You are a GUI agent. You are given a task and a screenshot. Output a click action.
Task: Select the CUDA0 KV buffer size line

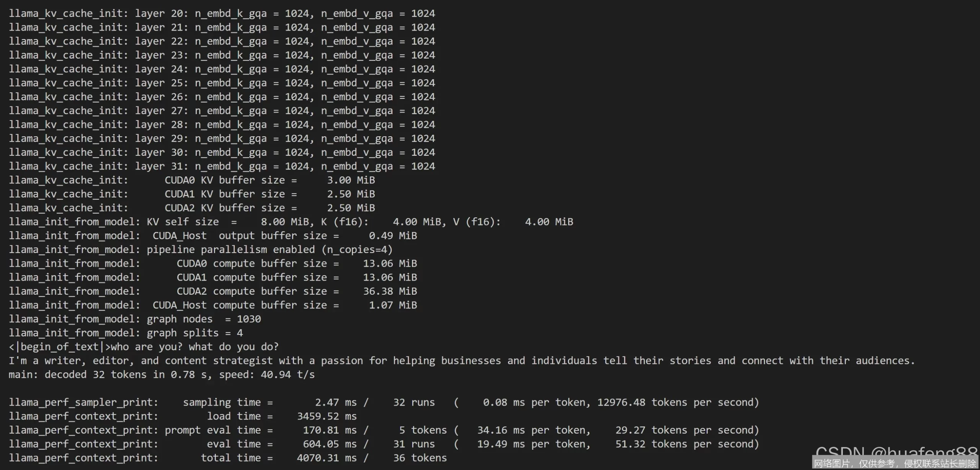pyautogui.click(x=192, y=180)
